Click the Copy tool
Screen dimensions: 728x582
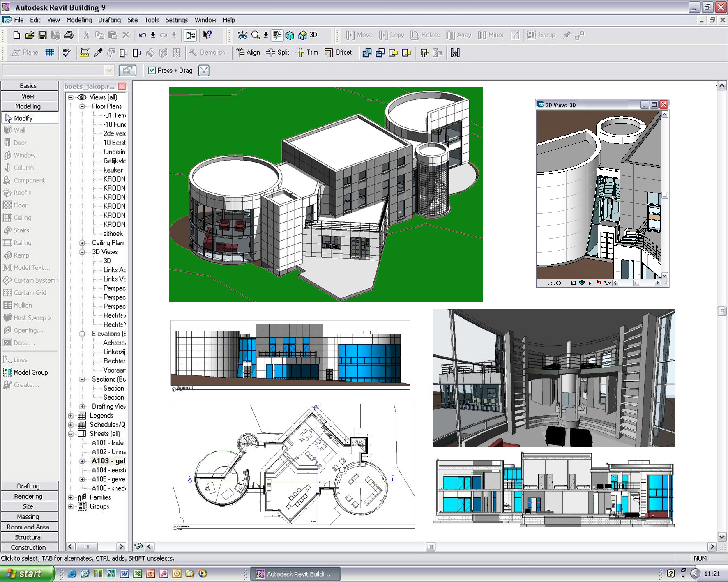pyautogui.click(x=392, y=35)
